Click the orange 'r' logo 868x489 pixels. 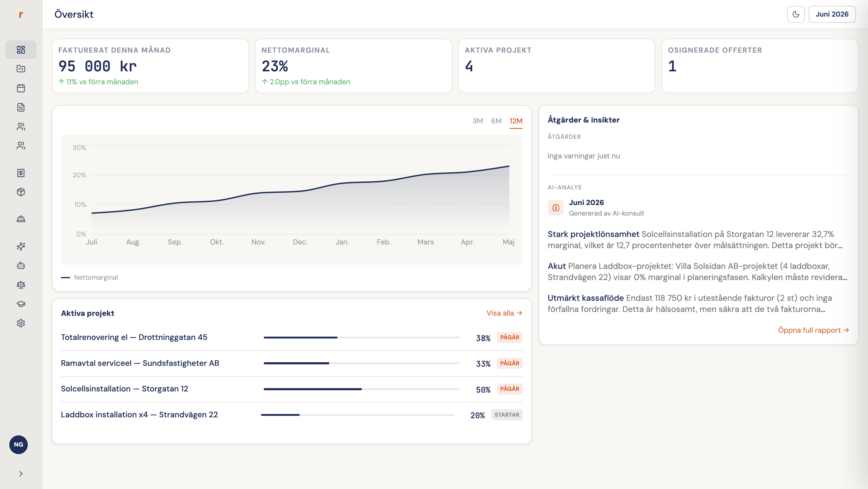[21, 14]
